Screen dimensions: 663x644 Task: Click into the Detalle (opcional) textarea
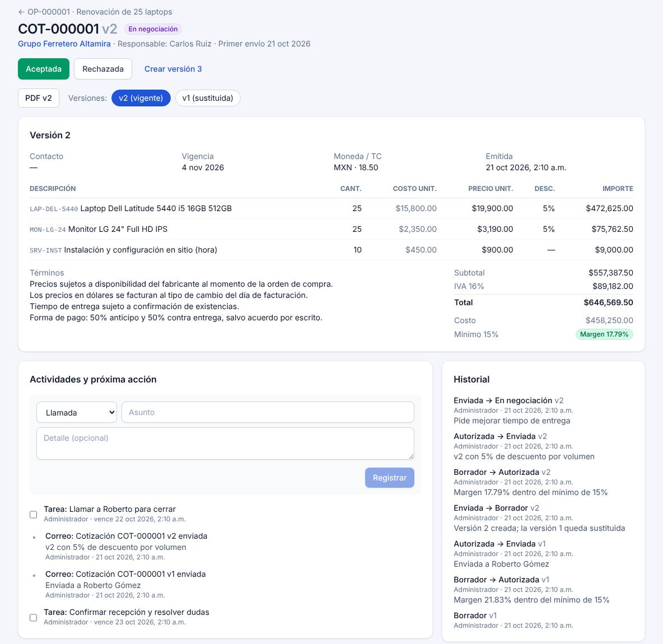click(x=225, y=444)
